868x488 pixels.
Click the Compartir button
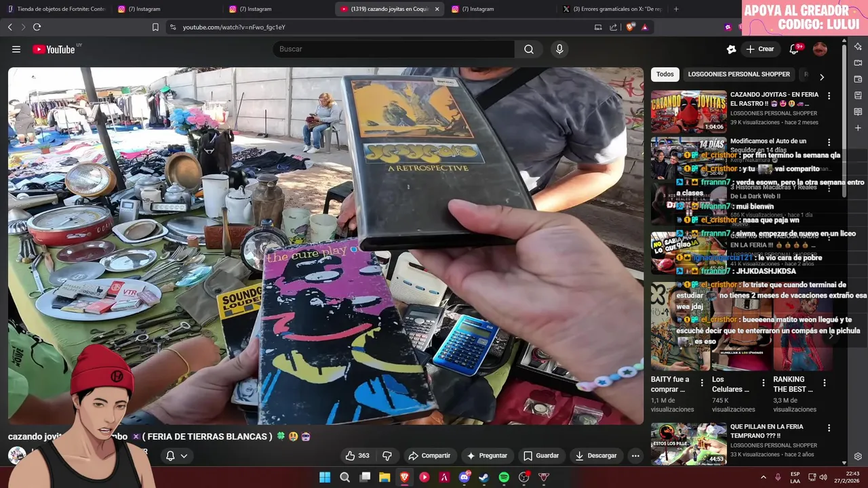pos(429,455)
